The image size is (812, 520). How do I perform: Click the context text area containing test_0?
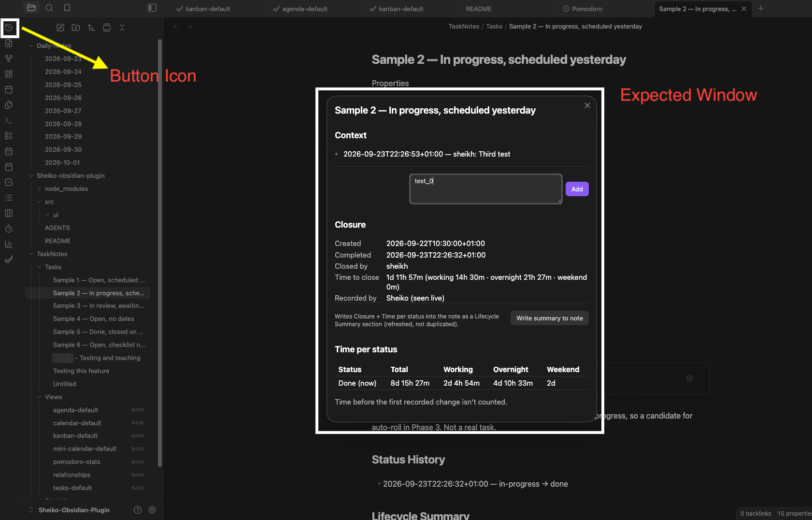pyautogui.click(x=485, y=189)
